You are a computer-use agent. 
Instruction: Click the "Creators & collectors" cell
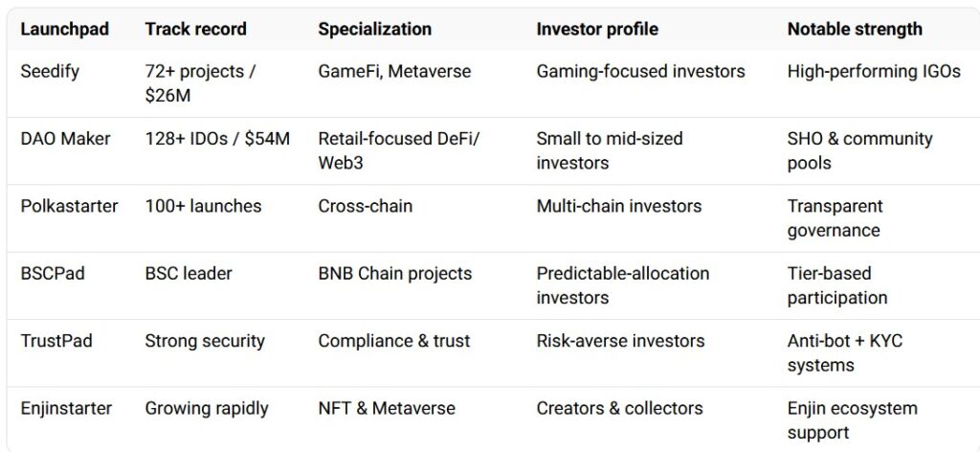(620, 408)
